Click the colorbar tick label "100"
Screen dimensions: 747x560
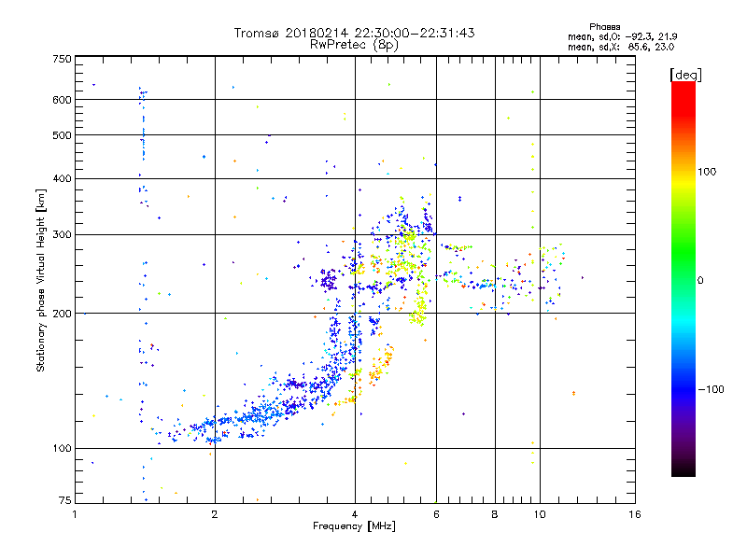tap(707, 172)
